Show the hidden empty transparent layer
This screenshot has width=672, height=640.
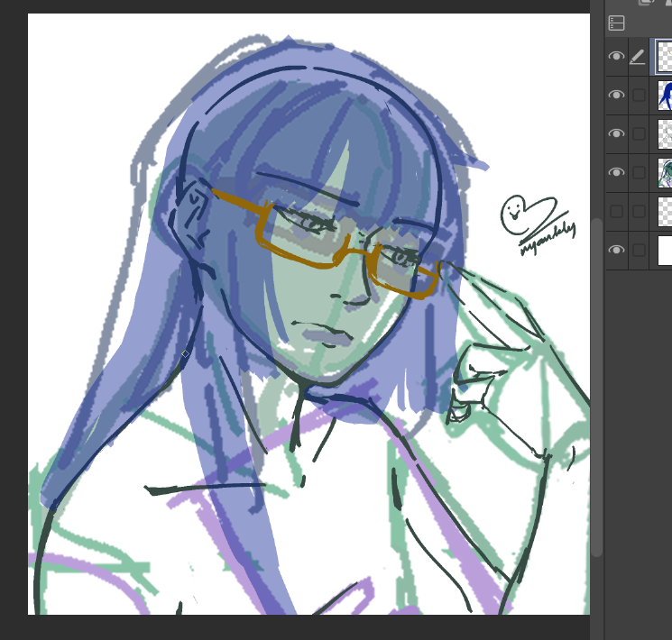tap(616, 211)
